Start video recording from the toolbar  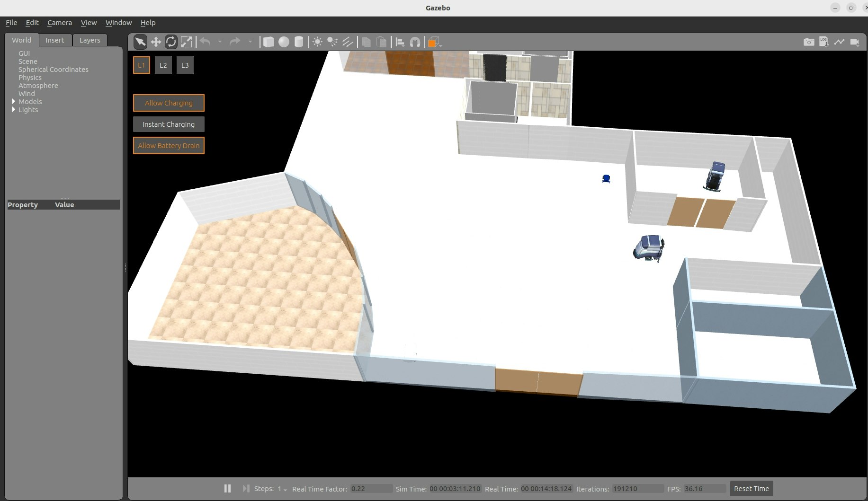[855, 42]
